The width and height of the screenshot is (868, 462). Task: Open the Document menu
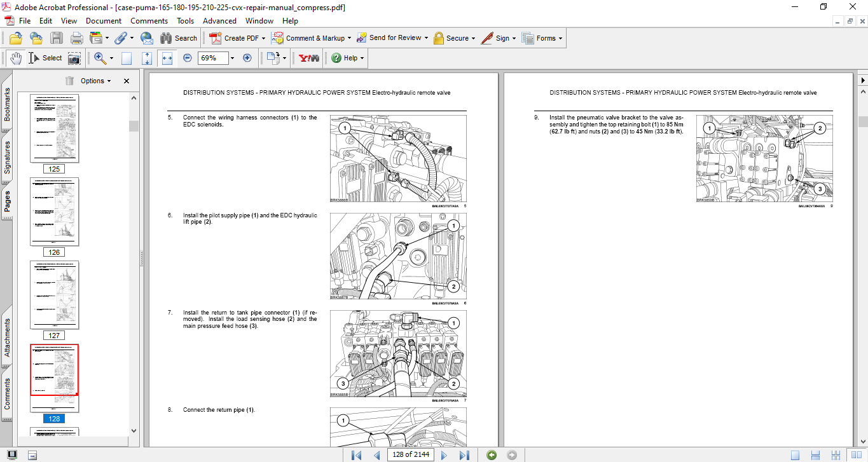coord(104,20)
